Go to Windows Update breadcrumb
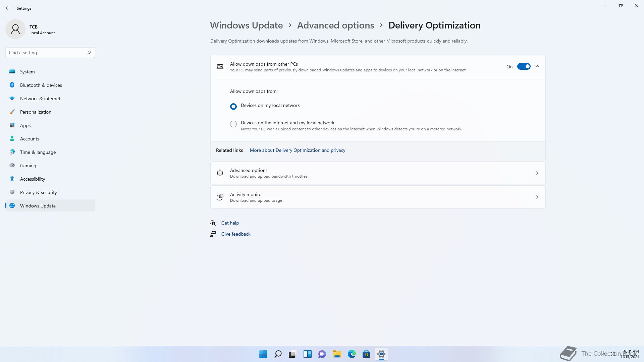The image size is (644, 362). pos(247,25)
